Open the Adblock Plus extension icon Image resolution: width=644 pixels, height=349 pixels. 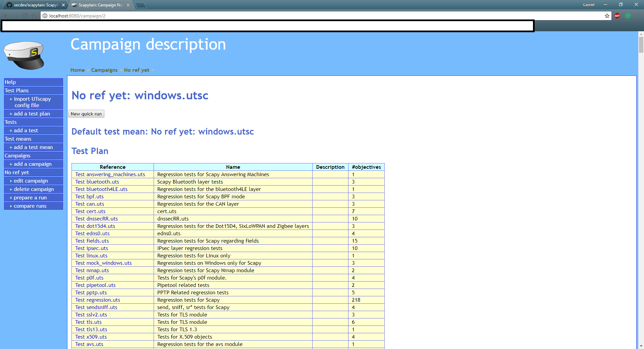(x=617, y=16)
